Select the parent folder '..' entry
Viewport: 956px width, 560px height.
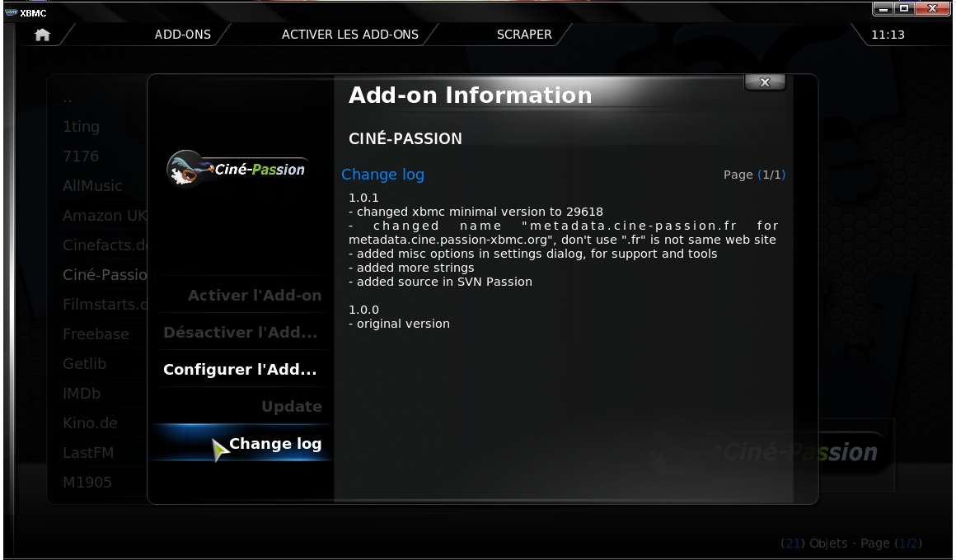click(67, 97)
